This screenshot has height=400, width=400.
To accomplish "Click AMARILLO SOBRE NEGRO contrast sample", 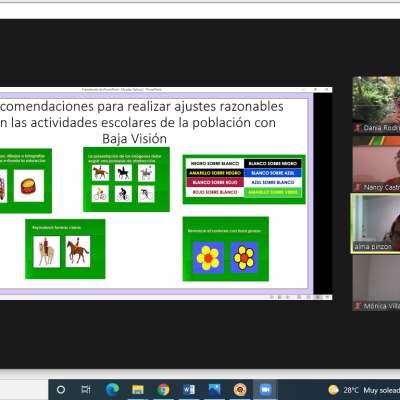I will (215, 173).
